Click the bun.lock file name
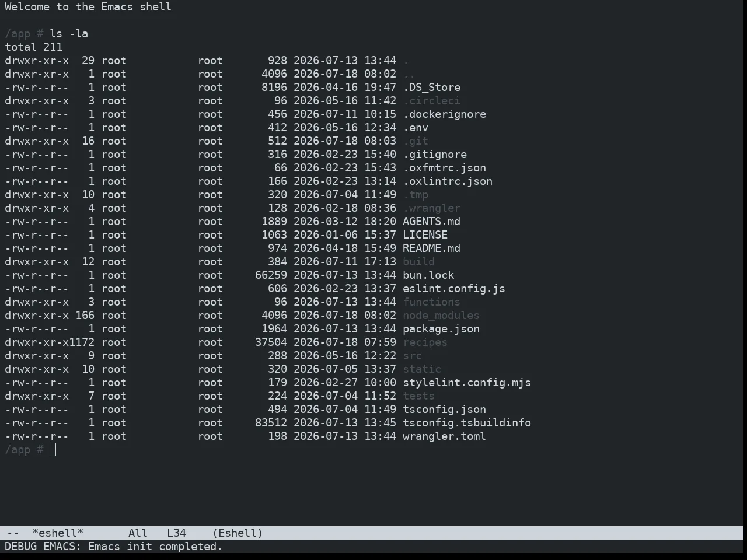The height and width of the screenshot is (560, 747). click(428, 275)
